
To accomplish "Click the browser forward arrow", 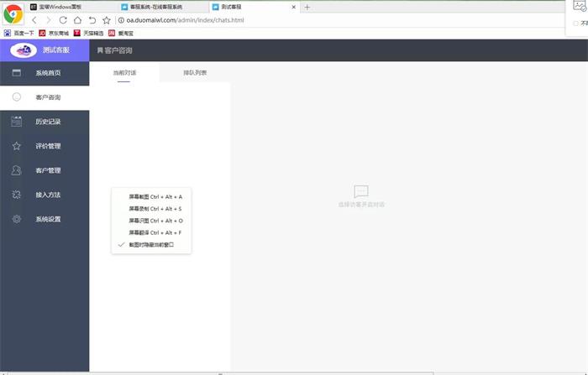I will 49,20.
